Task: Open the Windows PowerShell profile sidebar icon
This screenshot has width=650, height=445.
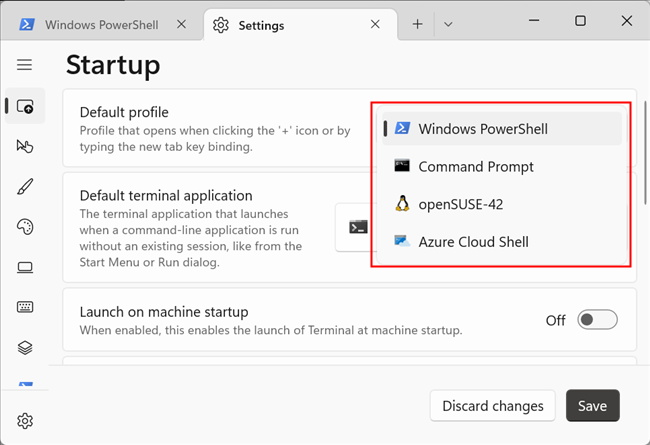Action: 26,384
